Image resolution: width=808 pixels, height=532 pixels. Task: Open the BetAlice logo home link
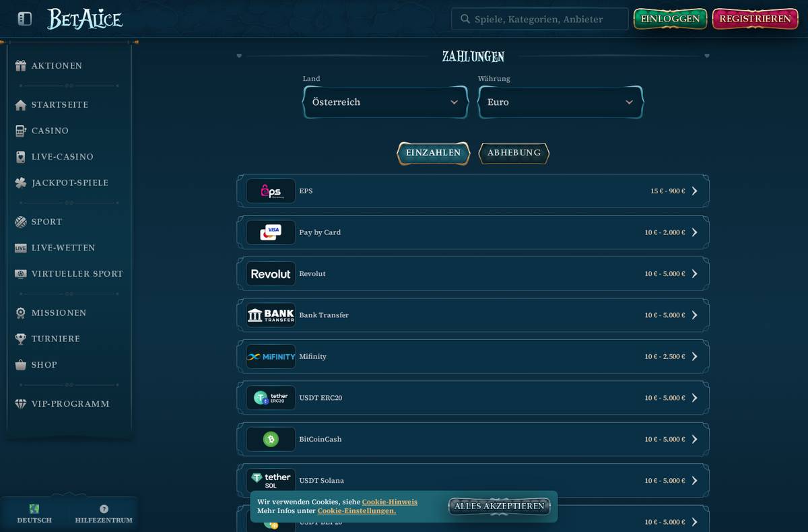85,19
